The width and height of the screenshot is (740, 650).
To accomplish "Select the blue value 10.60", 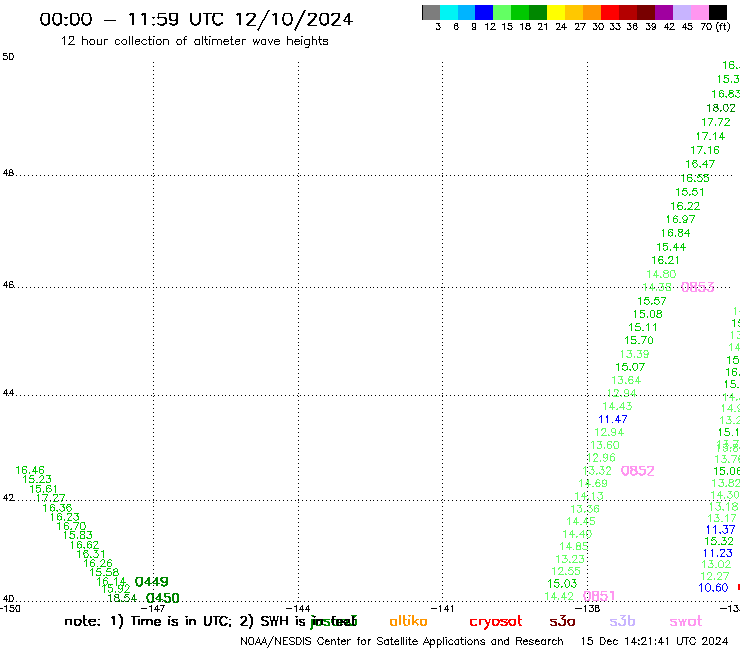I will [714, 588].
